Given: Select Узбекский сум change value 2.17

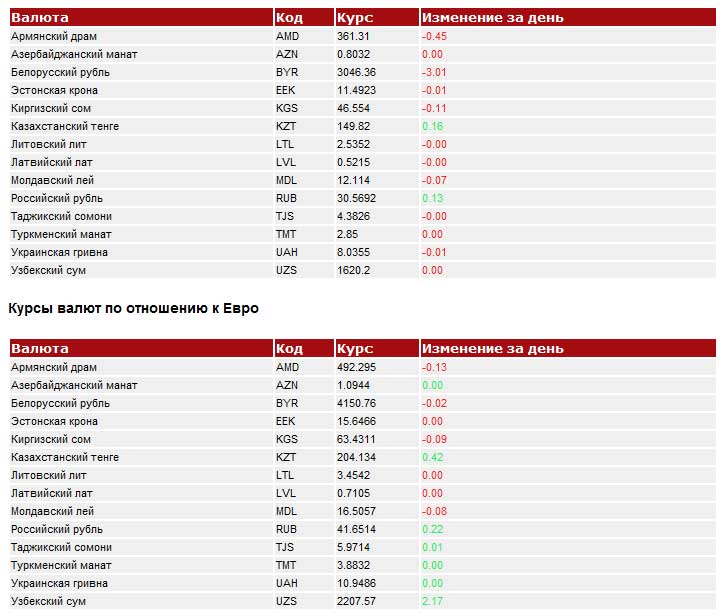Looking at the screenshot, I should [x=432, y=601].
